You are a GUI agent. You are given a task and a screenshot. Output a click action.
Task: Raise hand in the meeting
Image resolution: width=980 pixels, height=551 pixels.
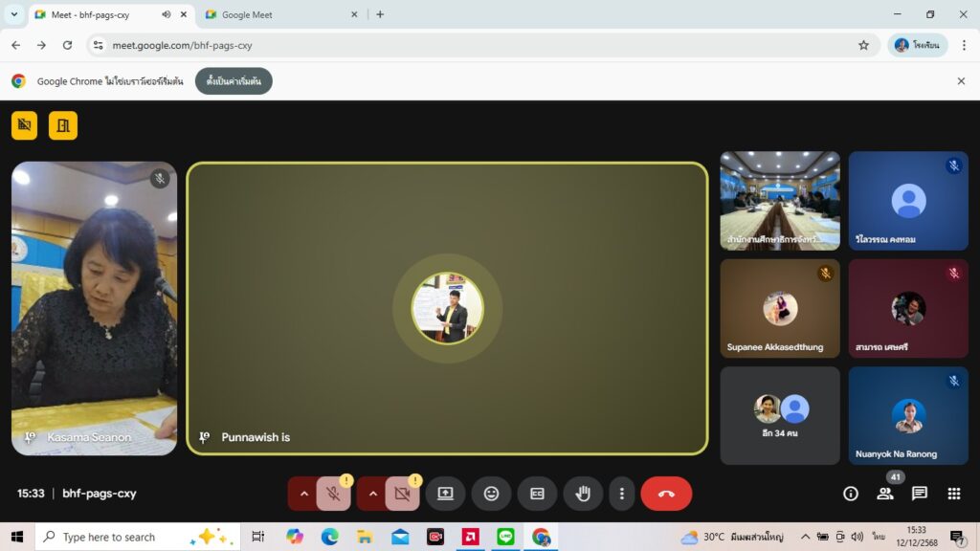pos(583,494)
